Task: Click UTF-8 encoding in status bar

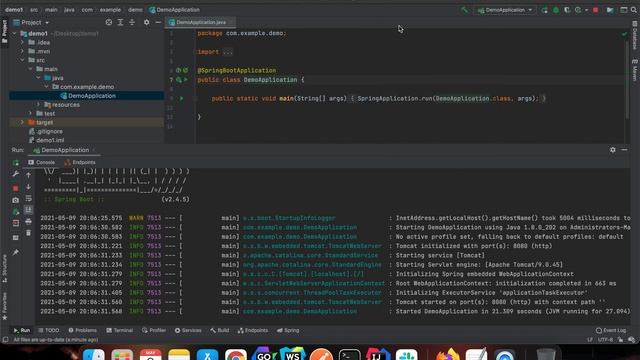Action: pyautogui.click(x=605, y=340)
